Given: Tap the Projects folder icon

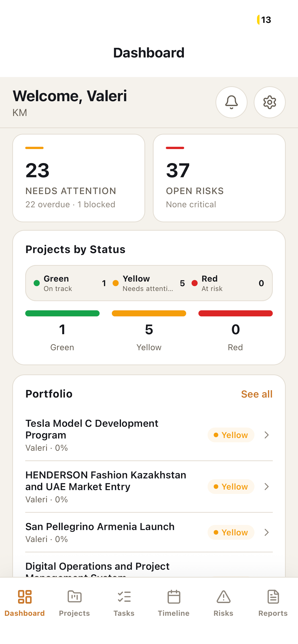Looking at the screenshot, I should tap(74, 597).
